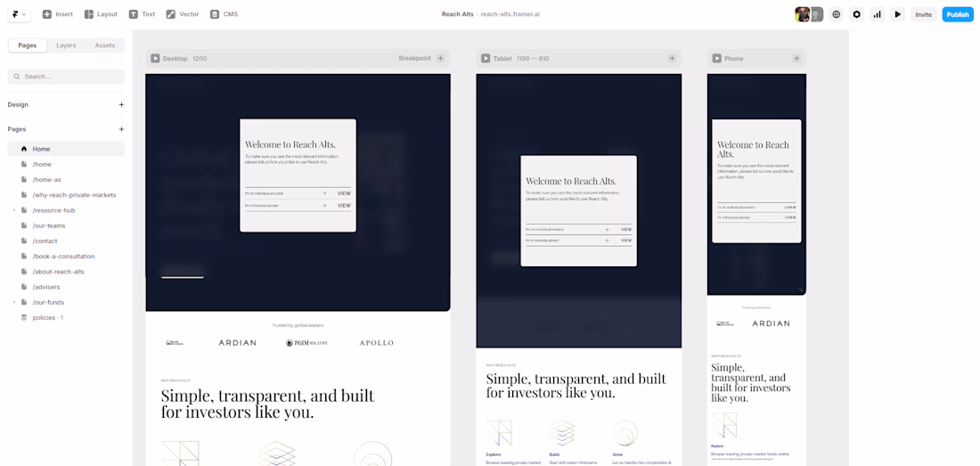Select the PGIM Real Estate logo

[306, 343]
